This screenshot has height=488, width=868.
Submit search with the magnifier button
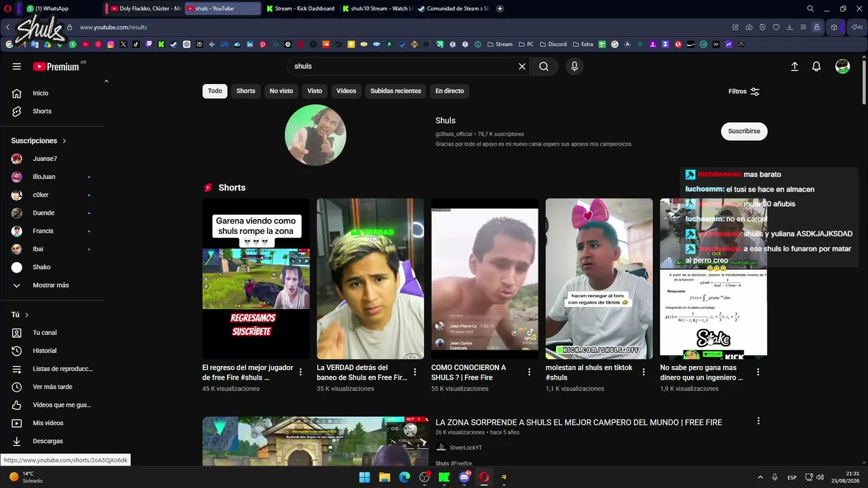coord(544,66)
